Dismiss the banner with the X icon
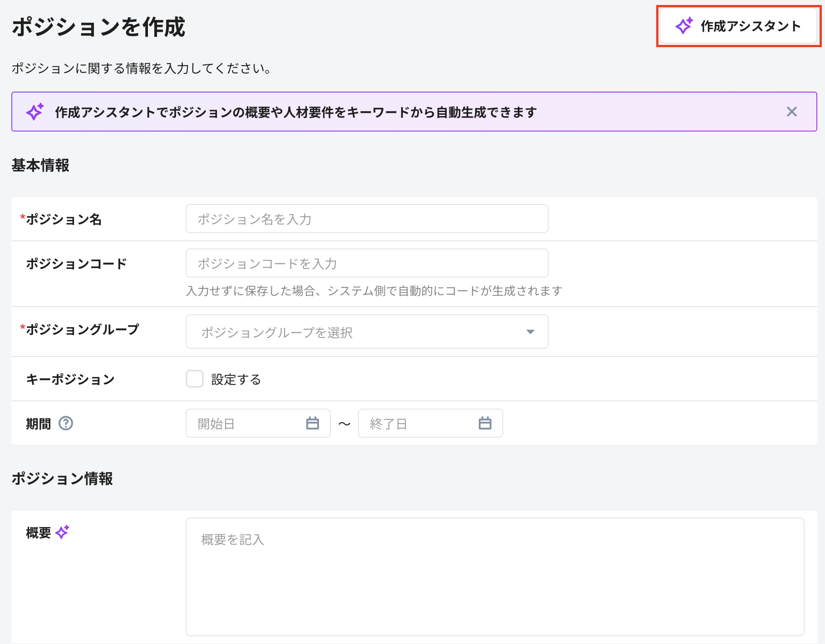This screenshot has width=825, height=644. [x=792, y=112]
